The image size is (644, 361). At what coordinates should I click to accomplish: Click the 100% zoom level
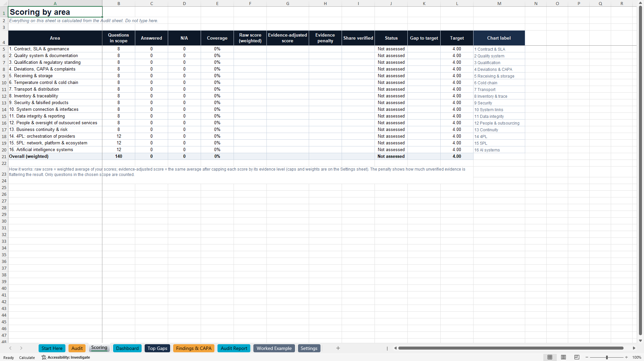pos(637,358)
